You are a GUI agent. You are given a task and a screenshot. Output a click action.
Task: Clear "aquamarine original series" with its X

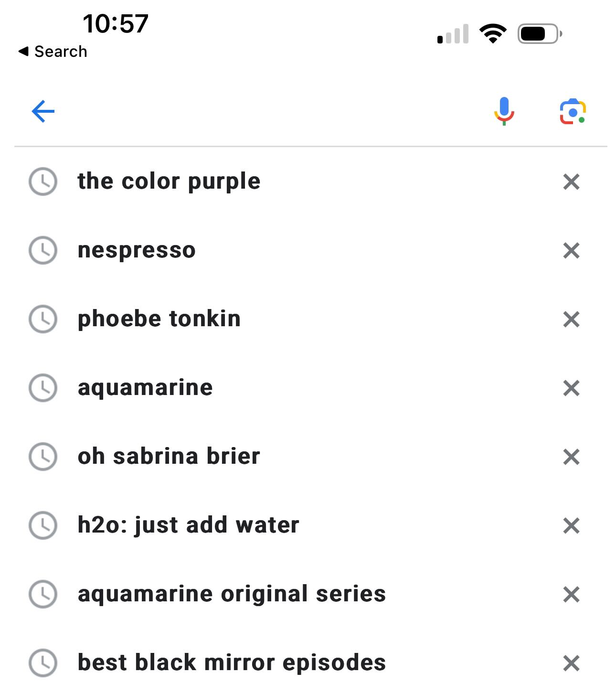571,594
